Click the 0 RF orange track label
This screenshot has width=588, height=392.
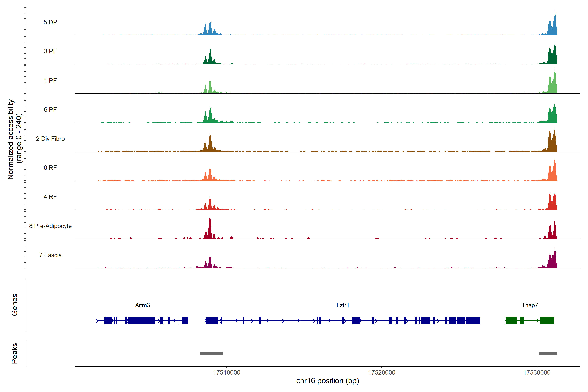[50, 168]
